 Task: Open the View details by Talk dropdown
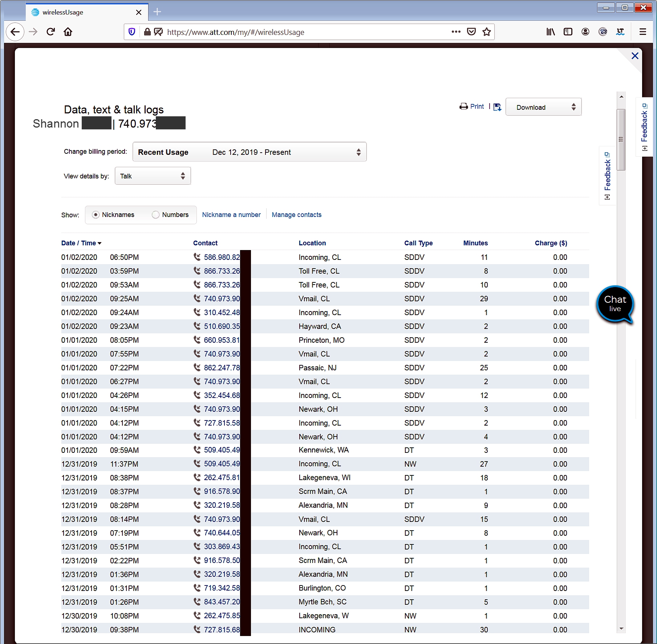point(153,176)
